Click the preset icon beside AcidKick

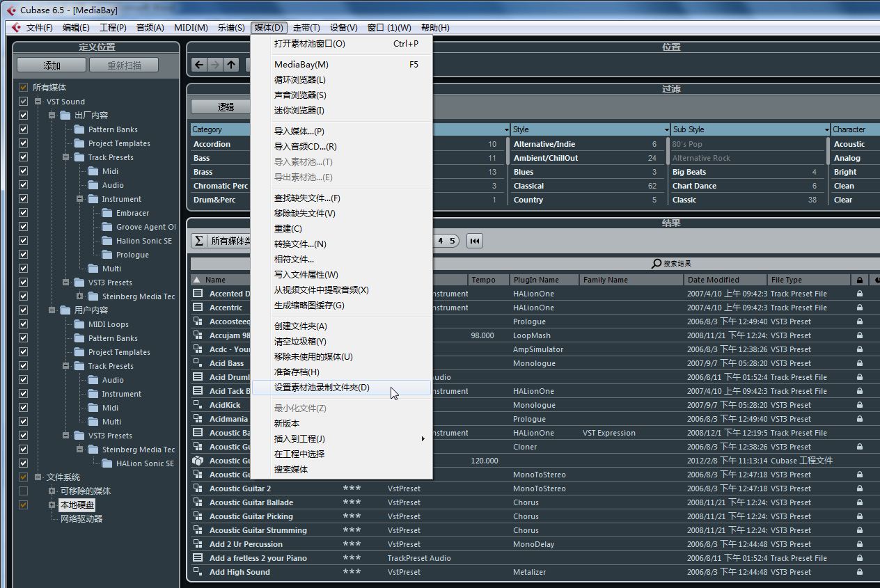[x=198, y=405]
